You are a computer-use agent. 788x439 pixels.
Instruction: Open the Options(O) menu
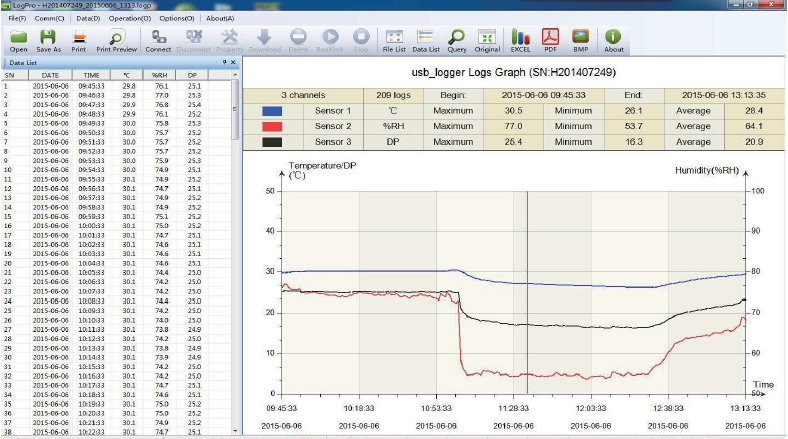[176, 18]
